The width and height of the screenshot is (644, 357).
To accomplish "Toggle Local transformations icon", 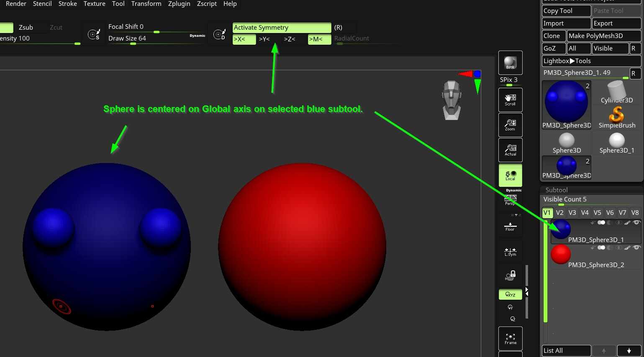I will coord(510,175).
